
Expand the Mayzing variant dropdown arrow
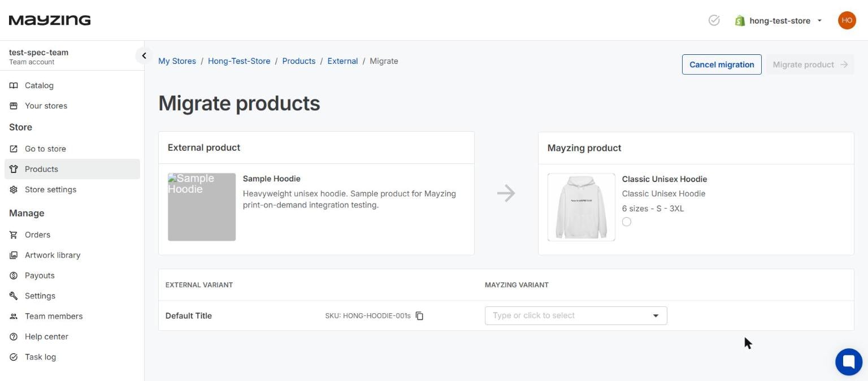tap(656, 315)
